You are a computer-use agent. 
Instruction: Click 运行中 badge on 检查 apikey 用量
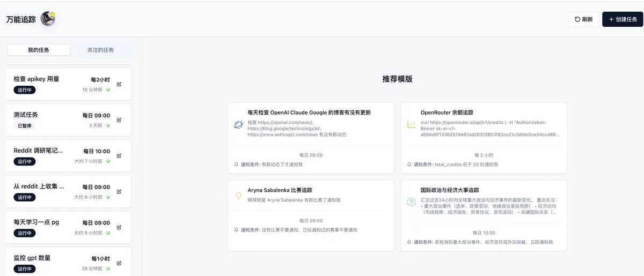coord(25,90)
